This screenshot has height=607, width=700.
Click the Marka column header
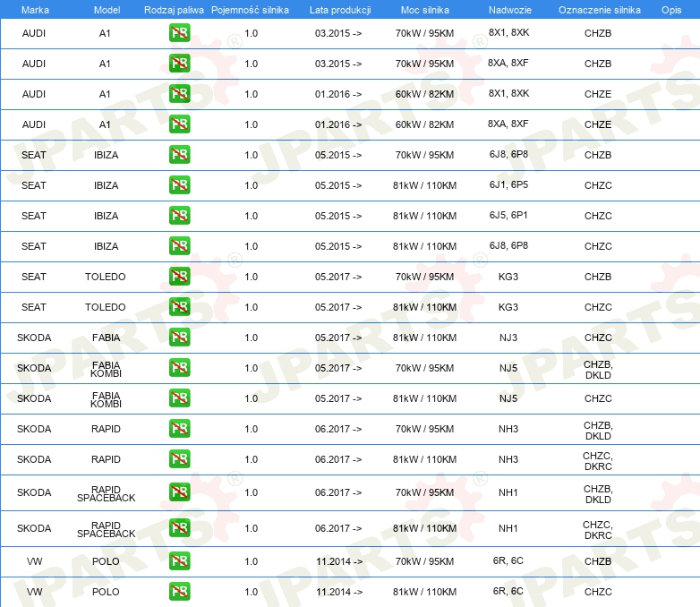pyautogui.click(x=34, y=9)
